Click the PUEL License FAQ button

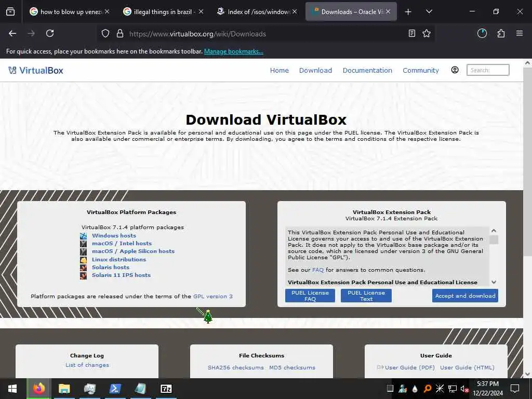(x=310, y=296)
